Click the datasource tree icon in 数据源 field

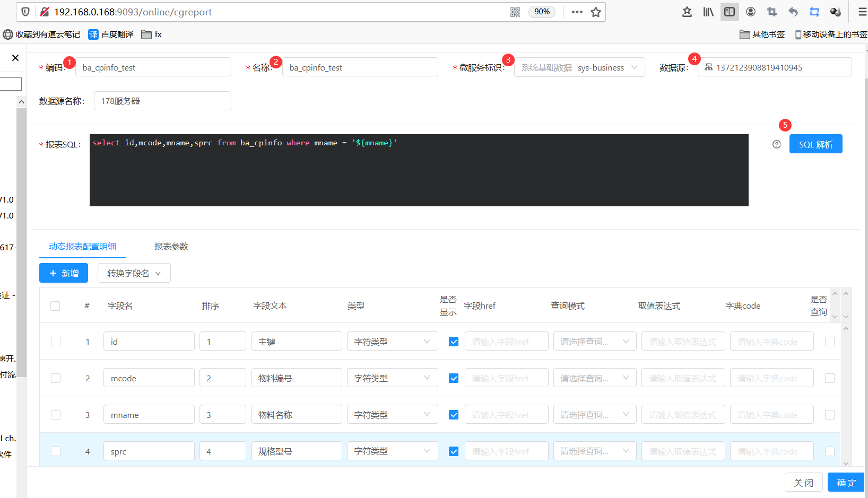[709, 67]
